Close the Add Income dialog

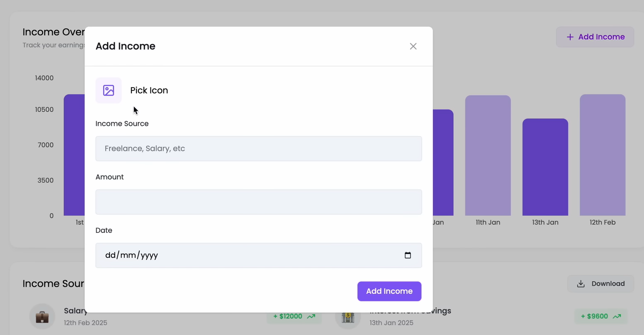(x=413, y=46)
